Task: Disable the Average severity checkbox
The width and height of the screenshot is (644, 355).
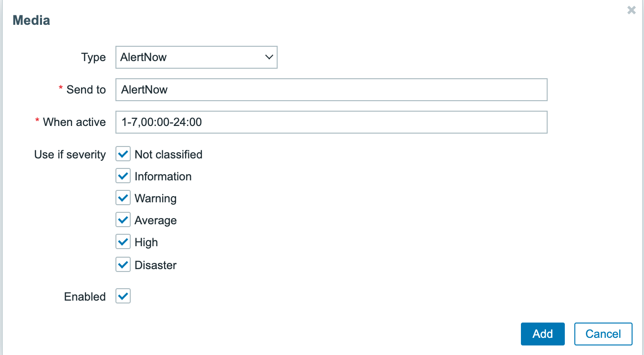Action: [x=123, y=220]
